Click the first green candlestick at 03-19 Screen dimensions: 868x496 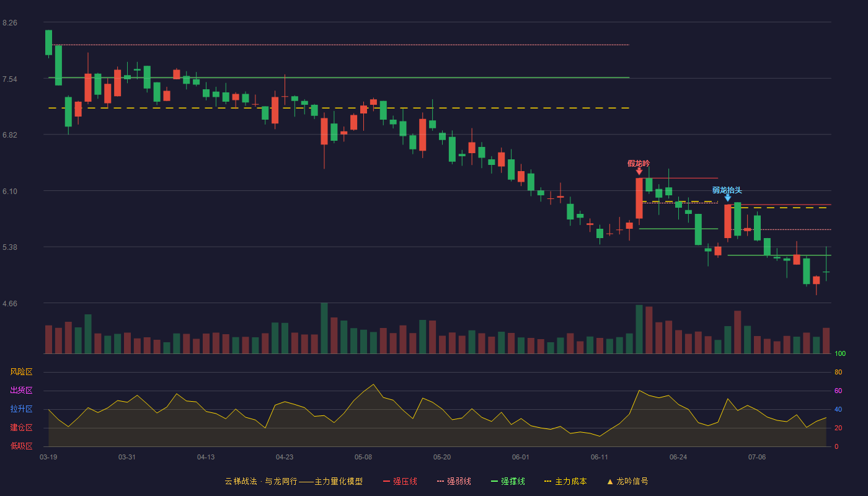click(48, 42)
